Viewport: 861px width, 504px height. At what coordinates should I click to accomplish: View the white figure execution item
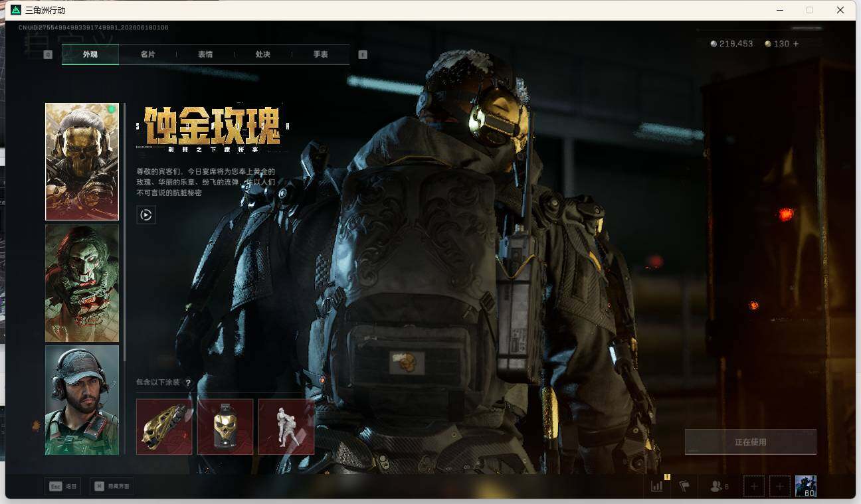tap(286, 426)
